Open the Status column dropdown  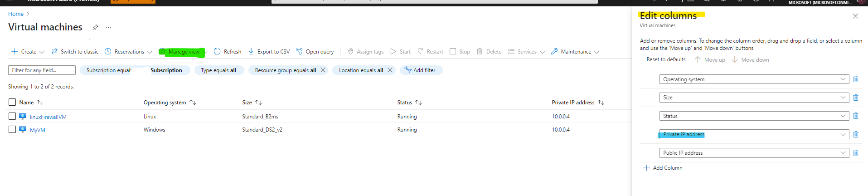[754, 116]
